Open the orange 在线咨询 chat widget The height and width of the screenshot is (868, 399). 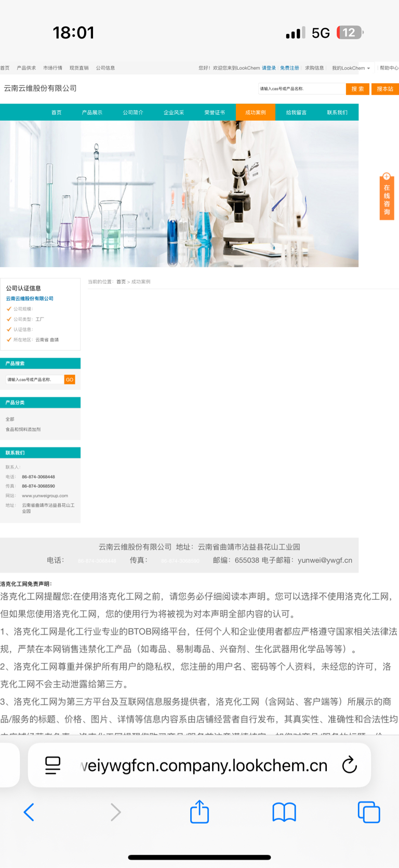coord(387,196)
